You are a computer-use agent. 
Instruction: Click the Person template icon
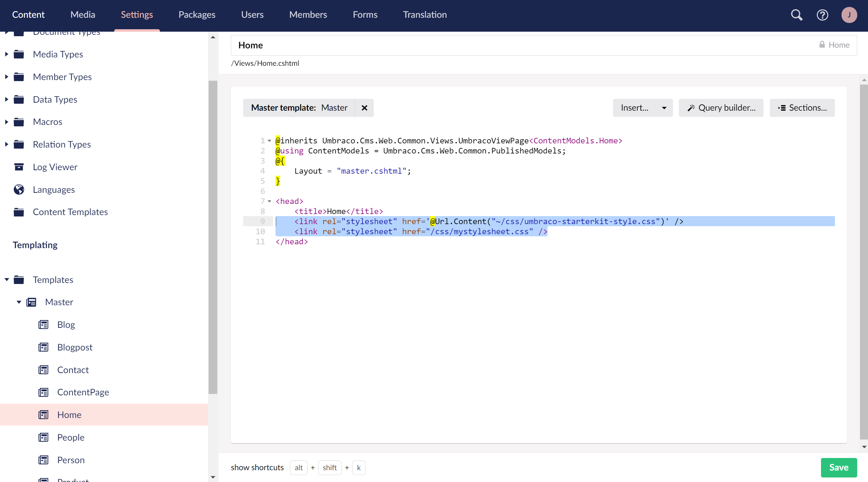[x=43, y=460]
